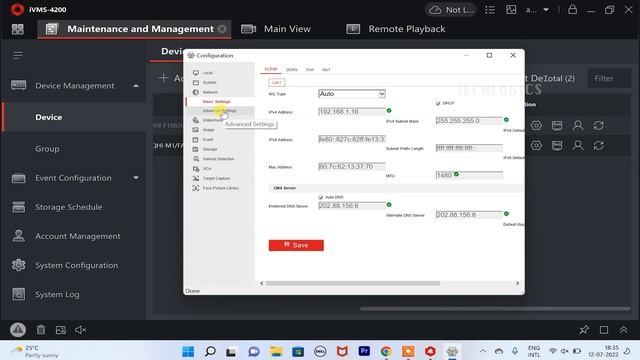
Task: Toggle the alarm pop-up image icon
Action: point(61,330)
